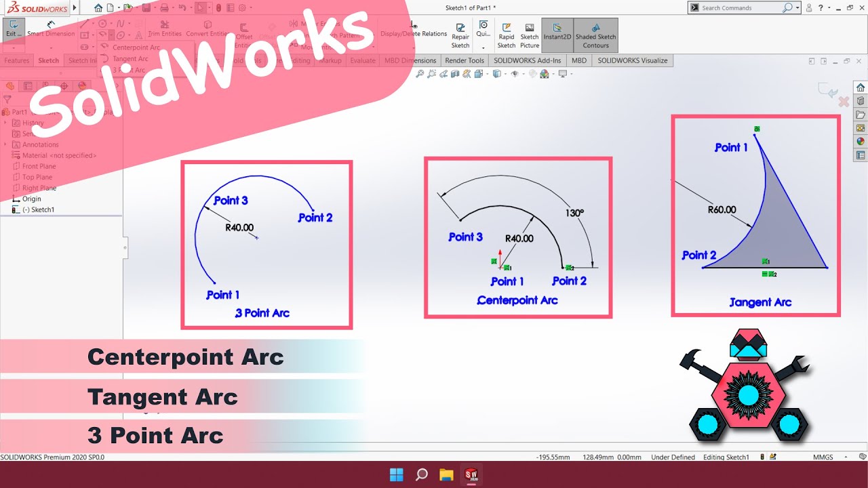The width and height of the screenshot is (868, 488).
Task: Toggle the Select cursor tool
Action: pyautogui.click(x=201, y=8)
